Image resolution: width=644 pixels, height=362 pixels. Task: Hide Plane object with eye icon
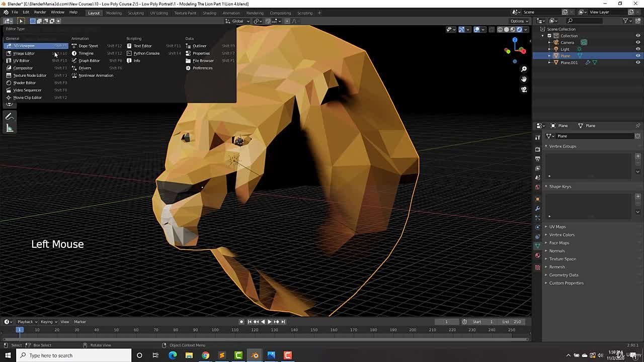[638, 56]
